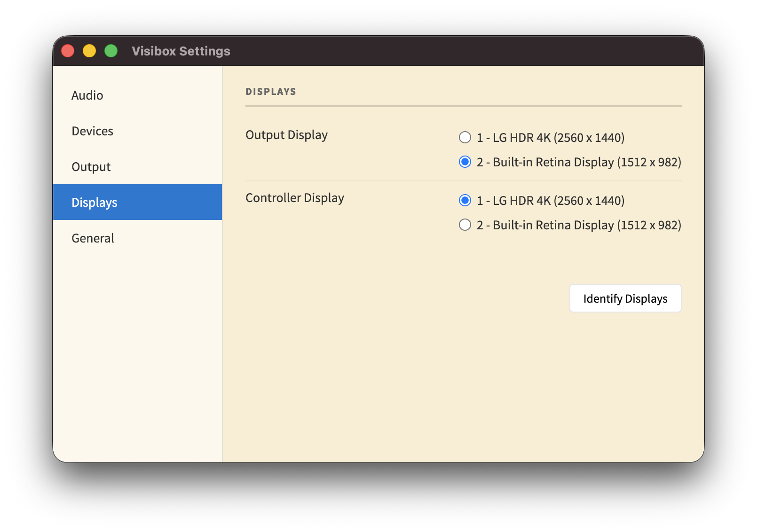
Task: Select Built-in Retina radio for Output Display
Action: (x=465, y=162)
